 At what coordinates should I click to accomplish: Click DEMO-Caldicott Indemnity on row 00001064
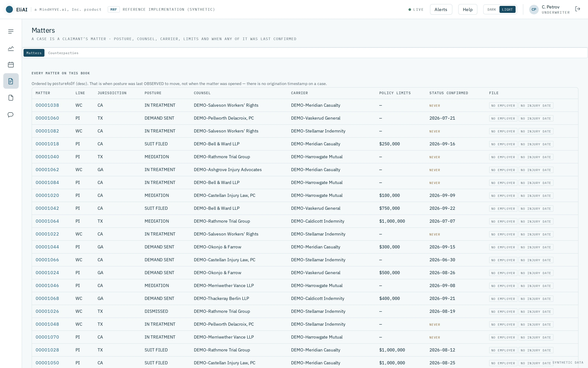[x=318, y=221]
